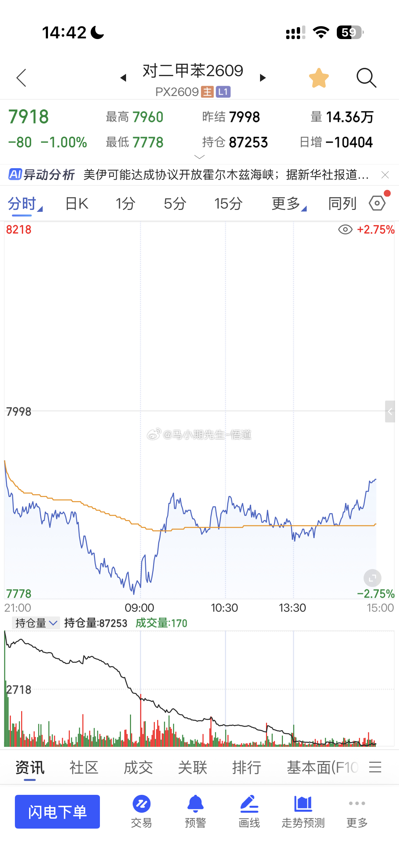Screen dimensions: 399x868
Task: Open the 更多 timeframe dropdown
Action: tap(289, 204)
